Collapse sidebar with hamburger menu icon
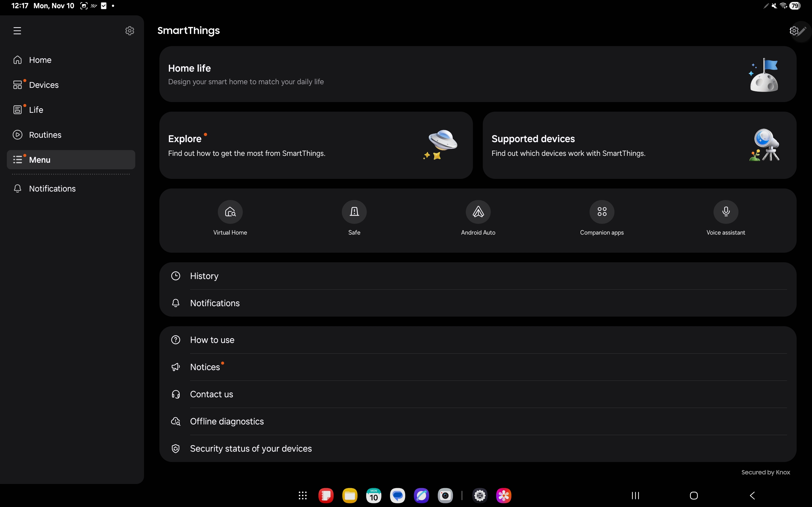Image resolution: width=812 pixels, height=507 pixels. point(18,31)
